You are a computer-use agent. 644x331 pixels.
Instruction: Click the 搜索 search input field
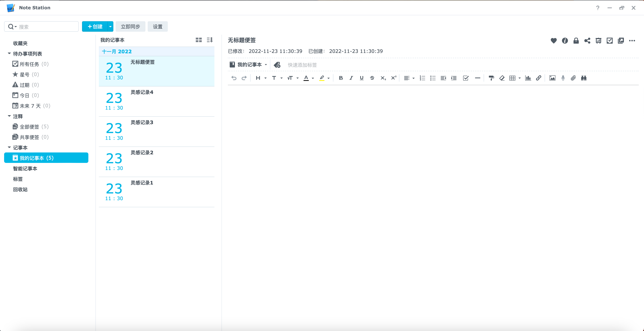[48, 27]
